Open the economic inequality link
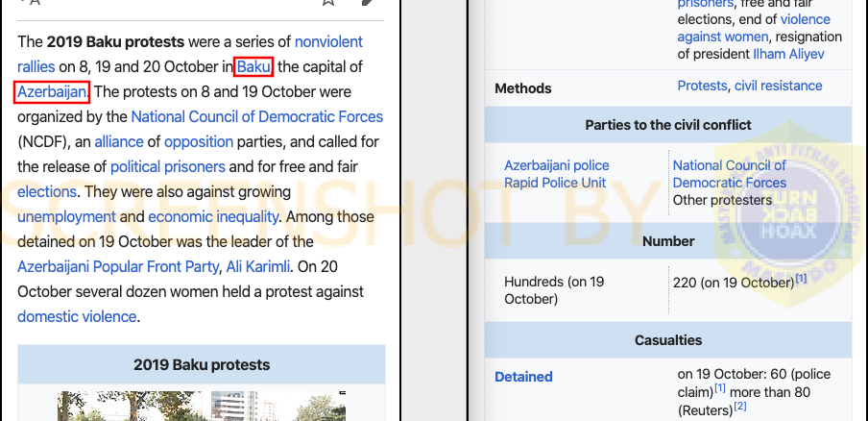 coord(213,216)
